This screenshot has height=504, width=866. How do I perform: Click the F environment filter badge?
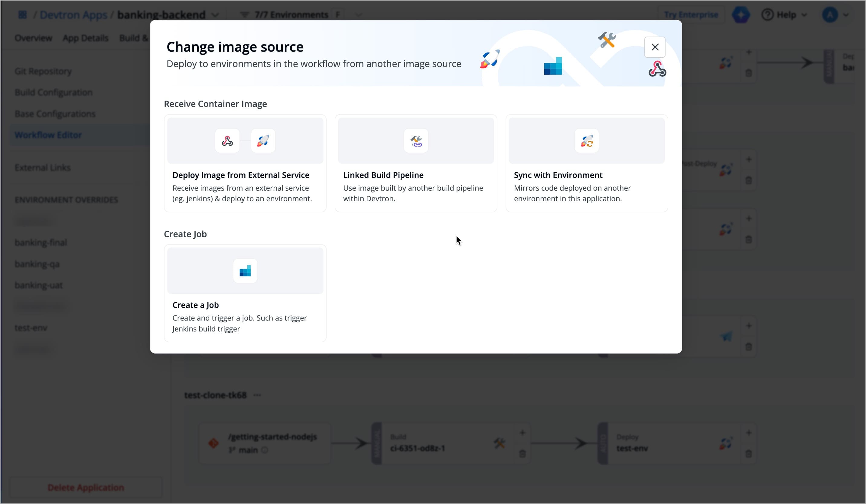(x=338, y=15)
